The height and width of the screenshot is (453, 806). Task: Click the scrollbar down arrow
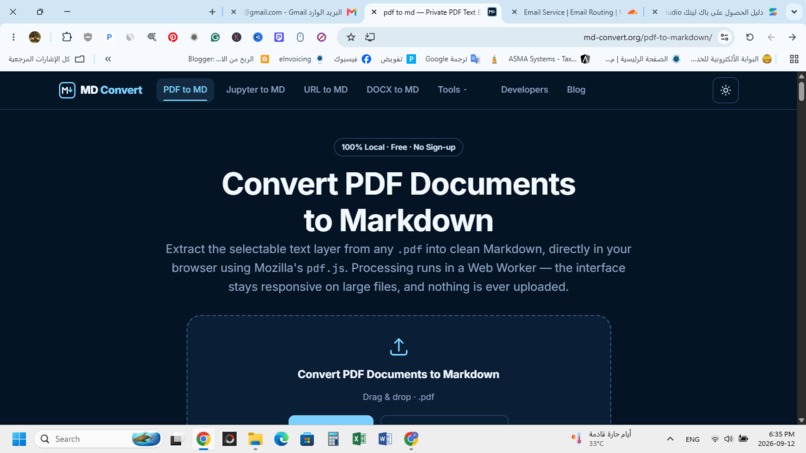pyautogui.click(x=801, y=420)
